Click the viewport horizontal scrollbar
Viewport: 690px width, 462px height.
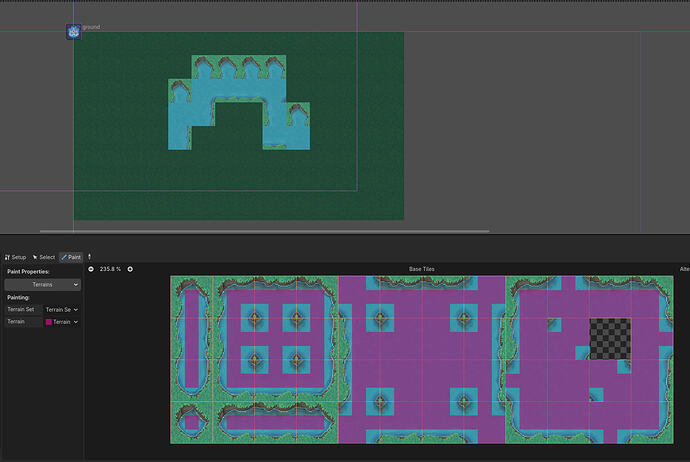coord(264,231)
